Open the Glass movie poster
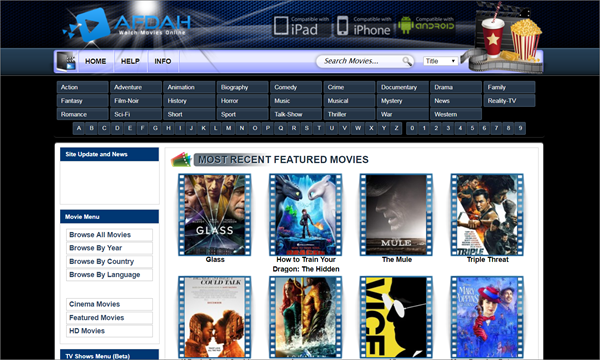600x360 pixels. (x=215, y=215)
